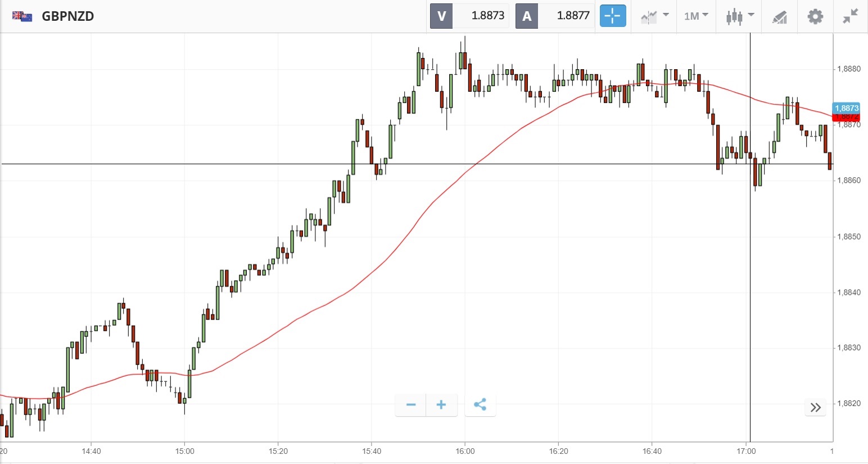Click the GBPNZD instrument name
The image size is (868, 464).
(x=68, y=16)
